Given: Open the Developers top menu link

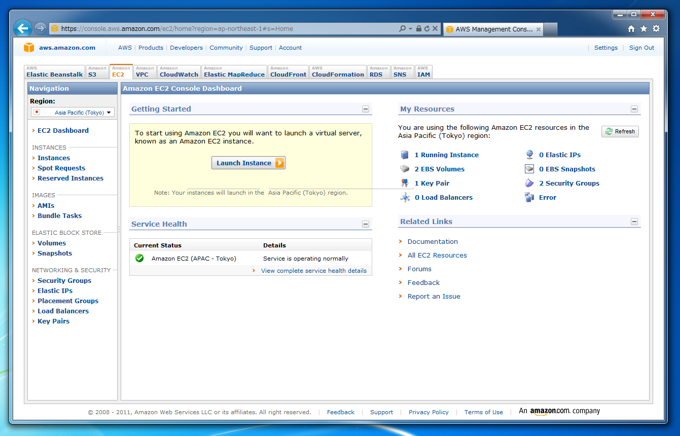Looking at the screenshot, I should (186, 48).
